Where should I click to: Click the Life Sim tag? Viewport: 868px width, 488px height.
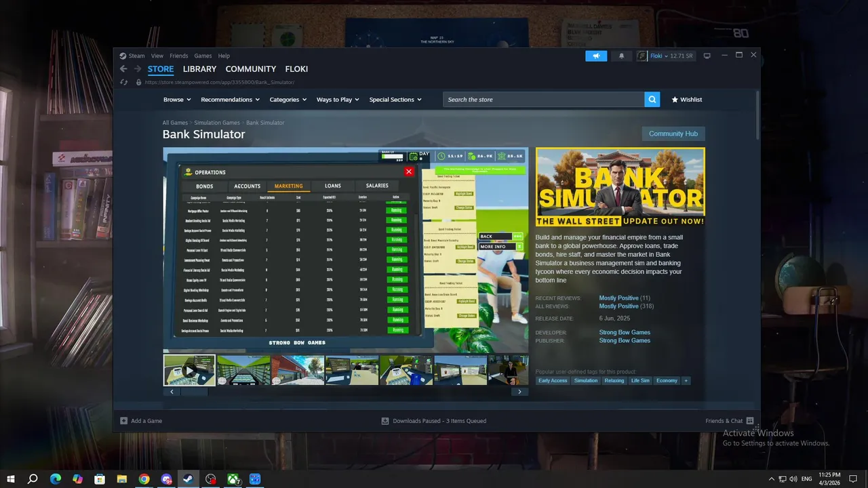640,380
